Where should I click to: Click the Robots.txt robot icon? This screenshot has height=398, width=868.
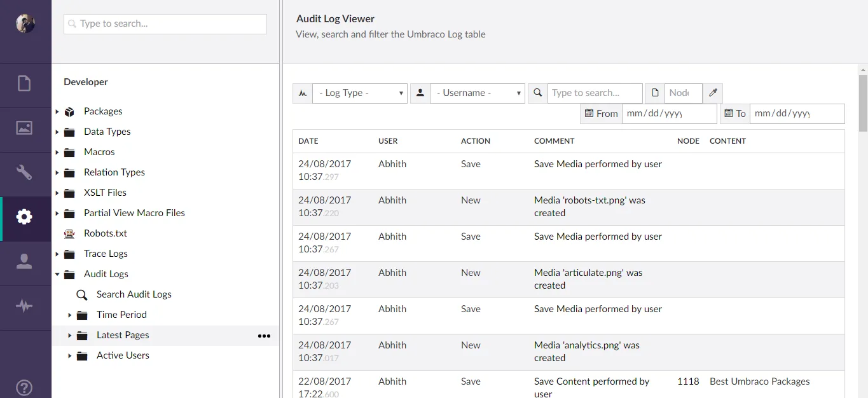point(70,233)
